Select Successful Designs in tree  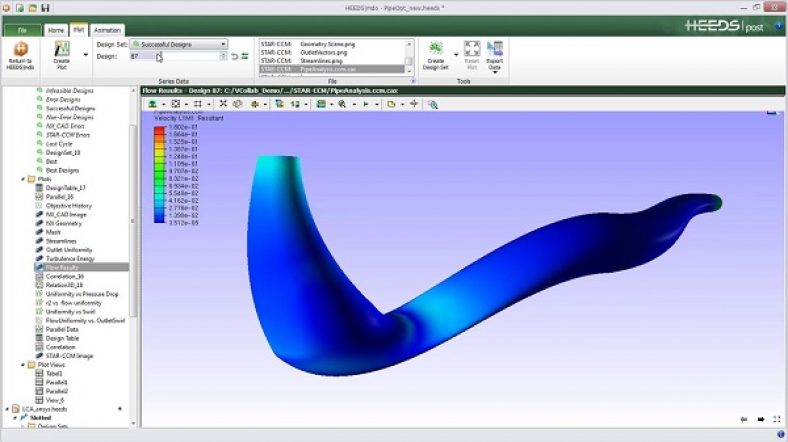click(x=70, y=108)
